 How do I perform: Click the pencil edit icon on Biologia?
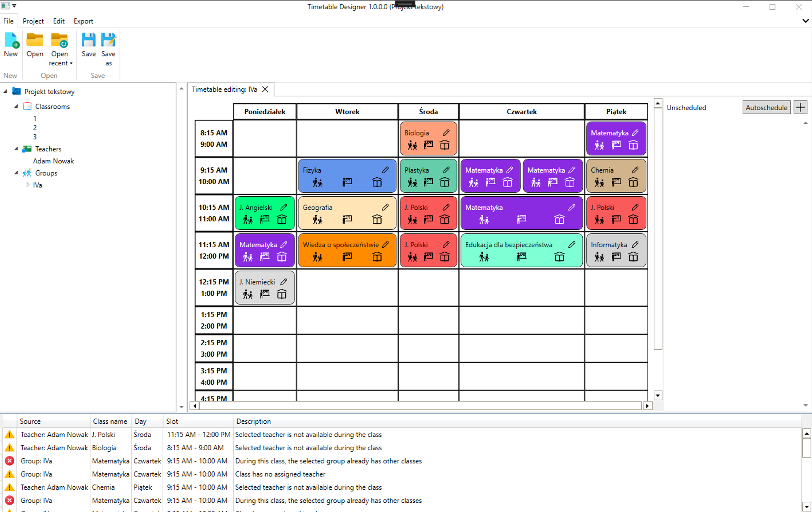[x=446, y=133]
